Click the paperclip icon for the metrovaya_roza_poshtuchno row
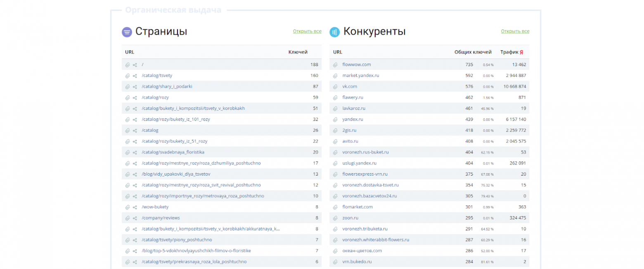 [x=128, y=196]
